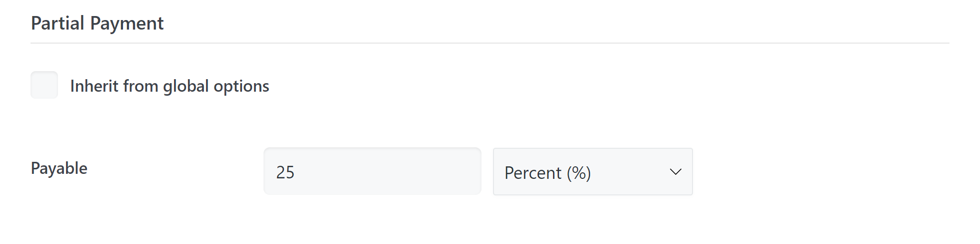Screen dimensions: 980x244
Task: Click the Partial Payment section heading
Action: tap(97, 23)
